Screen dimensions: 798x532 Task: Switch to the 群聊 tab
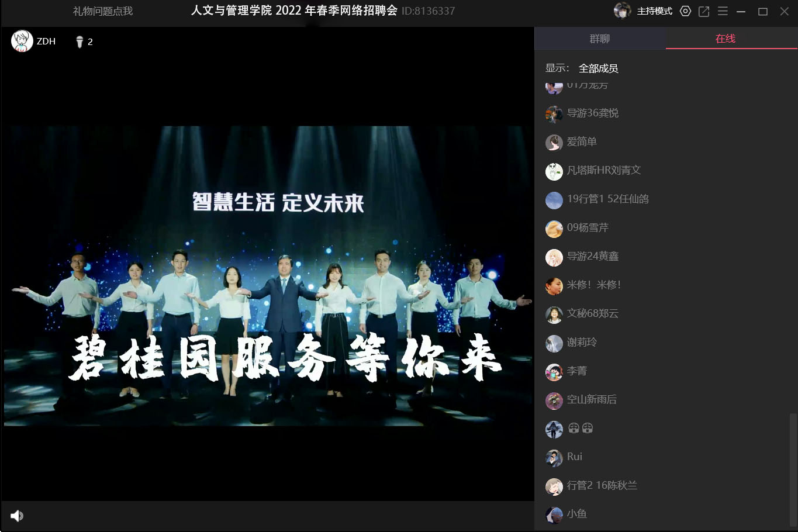coord(600,39)
